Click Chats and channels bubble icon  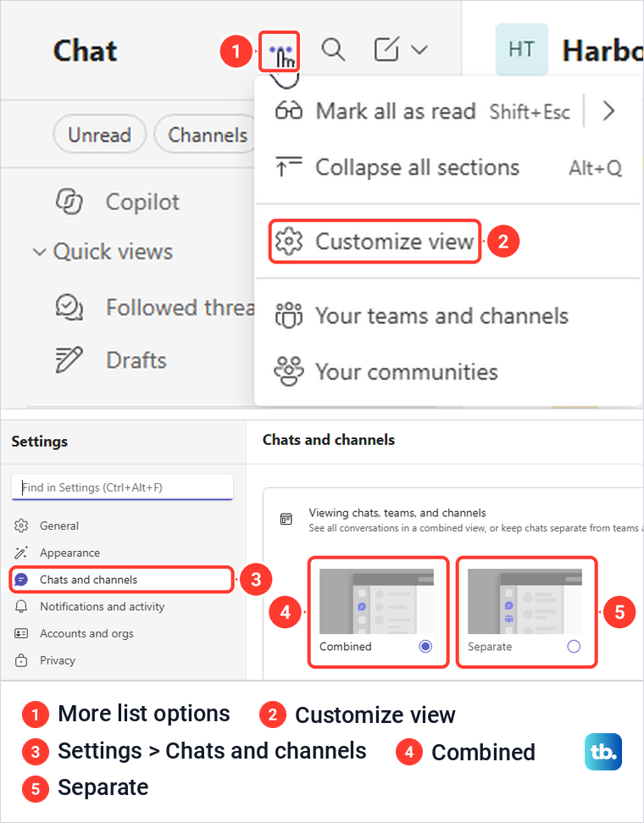(x=21, y=580)
